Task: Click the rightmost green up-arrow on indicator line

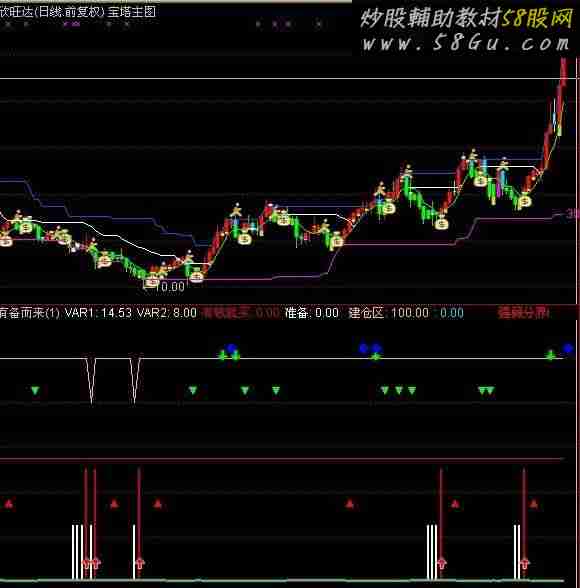Action: tap(550, 355)
